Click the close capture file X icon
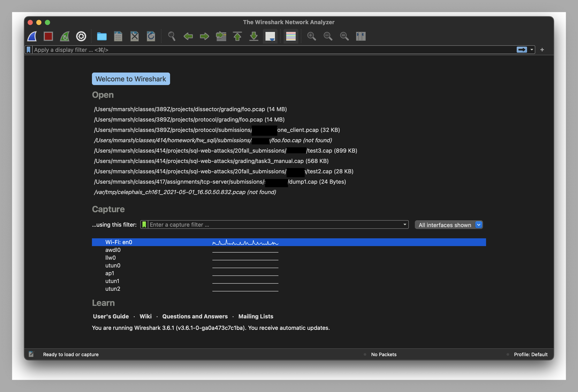Screen dimensions: 578x392 (134, 36)
